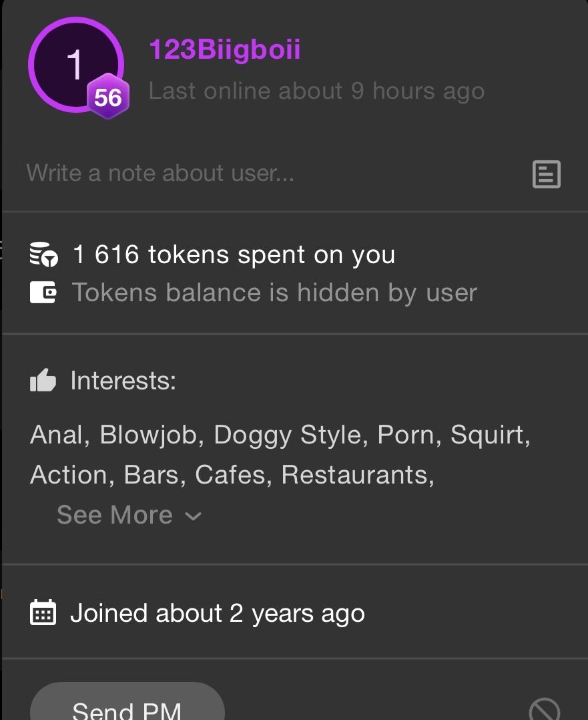This screenshot has width=588, height=720.
Task: Click the "Joined about 2 years ago" text
Action: pyautogui.click(x=218, y=613)
